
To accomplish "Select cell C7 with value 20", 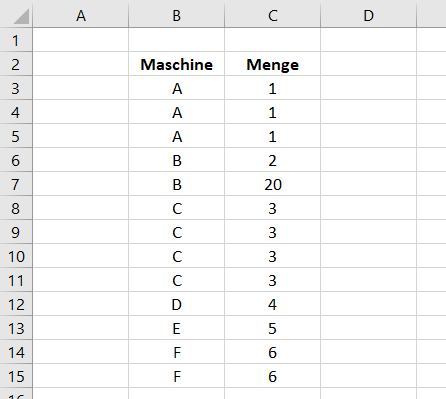I will (x=273, y=184).
